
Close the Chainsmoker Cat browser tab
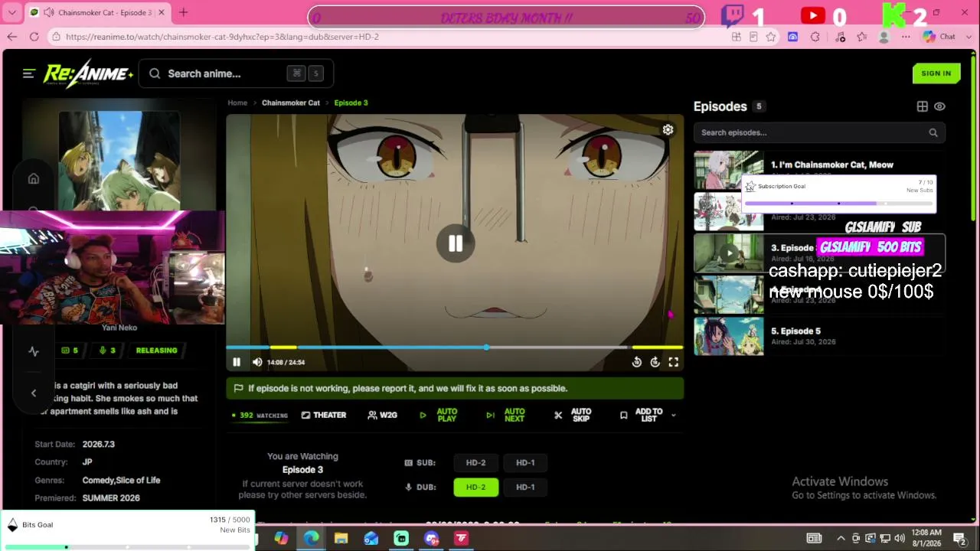[x=162, y=12]
